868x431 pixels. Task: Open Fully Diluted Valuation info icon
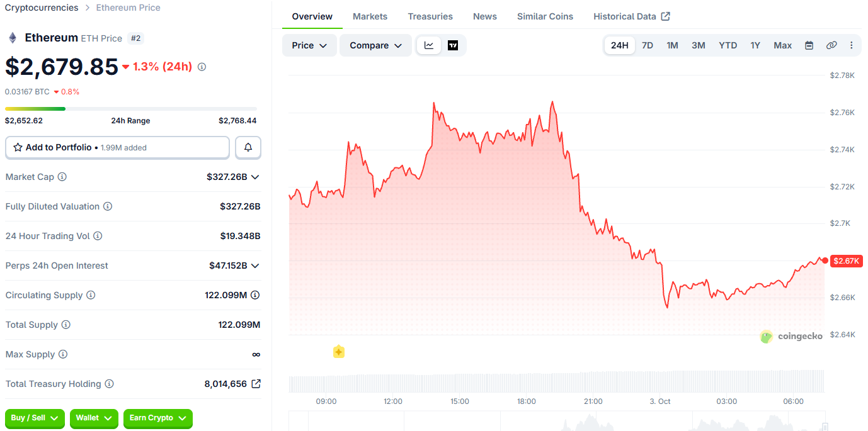[x=108, y=206]
